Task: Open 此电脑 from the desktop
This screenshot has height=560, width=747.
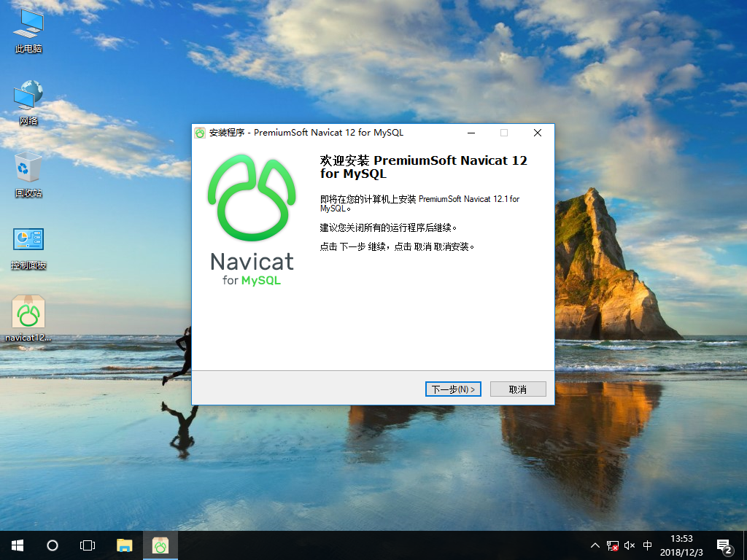Action: 28,29
